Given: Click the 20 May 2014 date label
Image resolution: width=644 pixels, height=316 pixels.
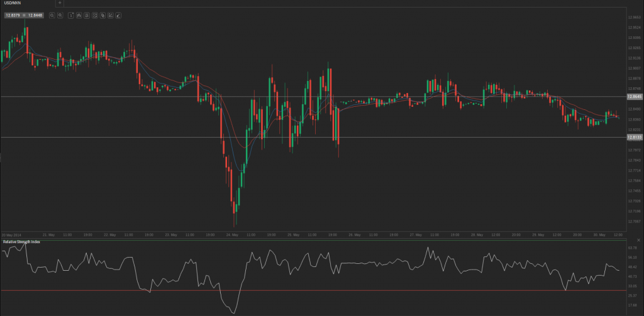Looking at the screenshot, I should tap(12, 234).
